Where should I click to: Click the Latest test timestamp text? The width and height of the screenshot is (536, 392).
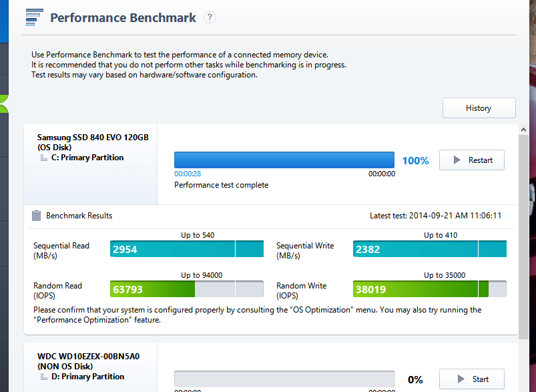point(435,216)
